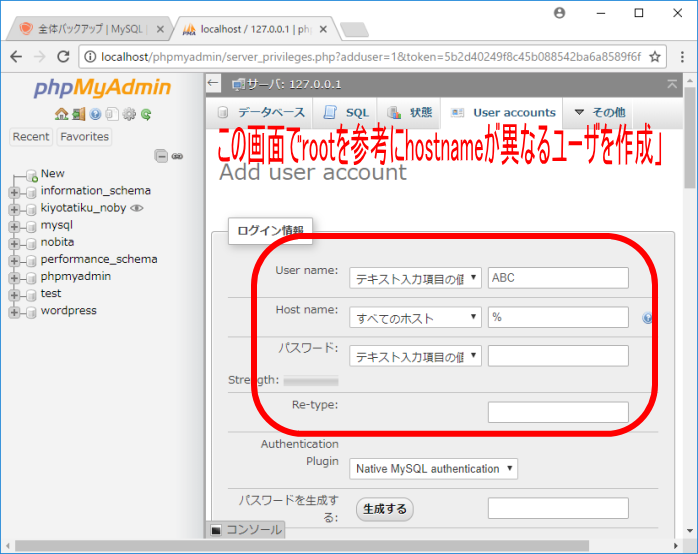Collapse all databases minus icon
The width and height of the screenshot is (698, 554).
coord(161,156)
